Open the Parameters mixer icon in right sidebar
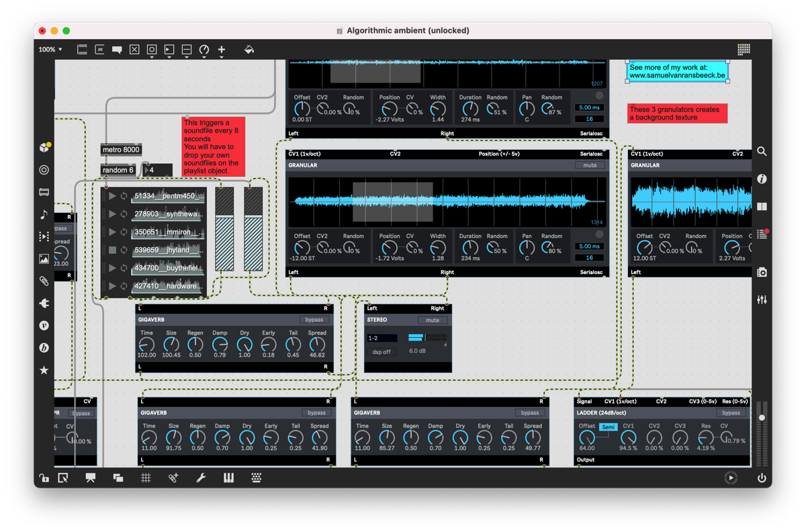 (762, 300)
